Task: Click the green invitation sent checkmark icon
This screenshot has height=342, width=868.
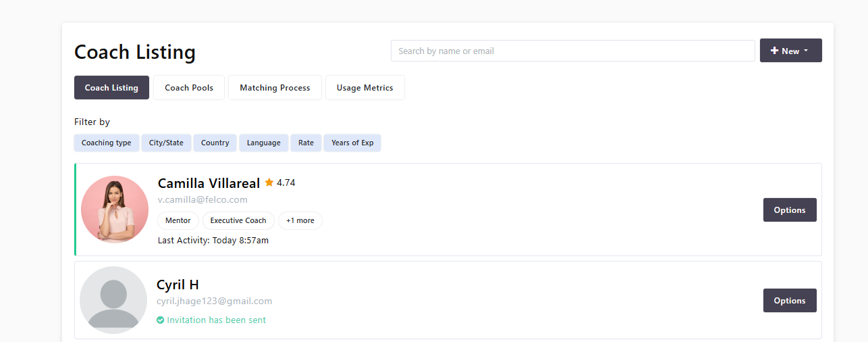Action: pyautogui.click(x=161, y=320)
